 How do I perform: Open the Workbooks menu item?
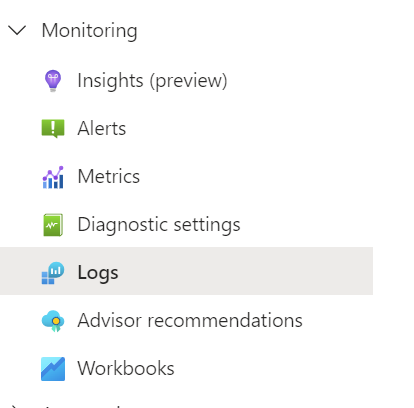pos(126,369)
